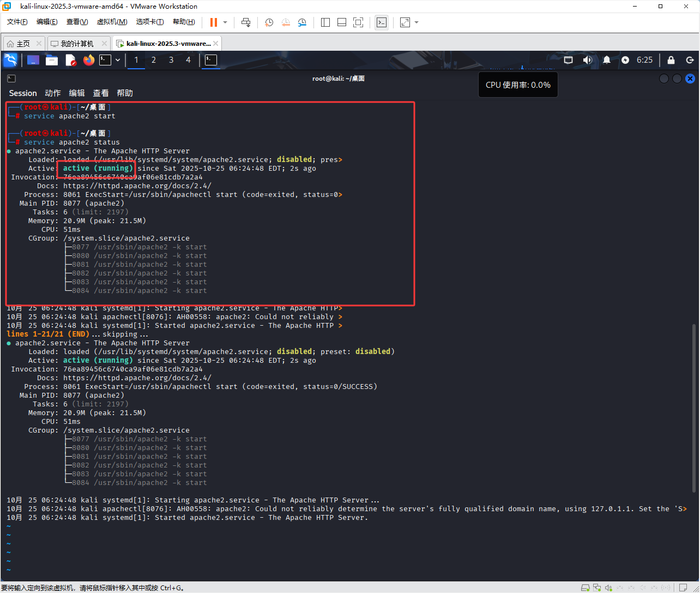Show notifications via the bell icon

(x=607, y=60)
